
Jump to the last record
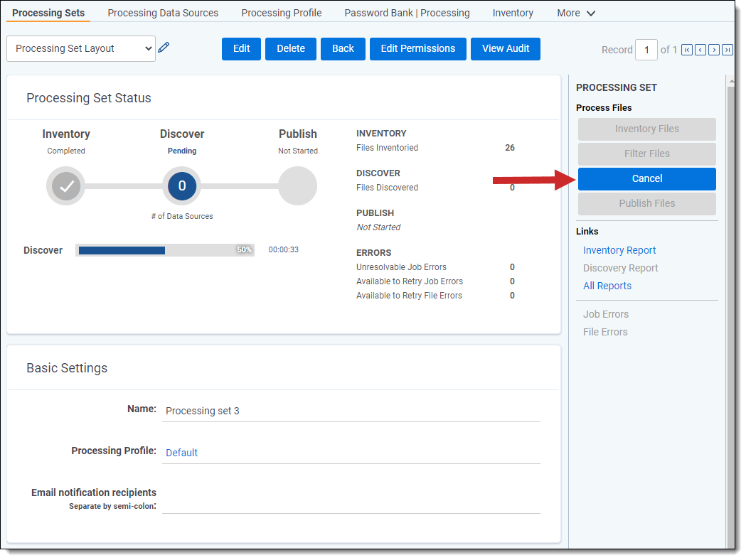[728, 50]
